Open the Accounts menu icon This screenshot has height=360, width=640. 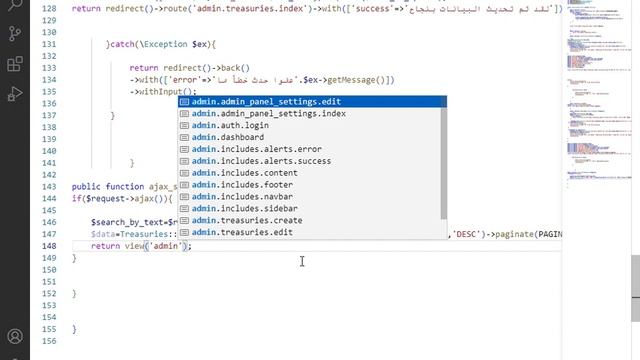click(x=15, y=336)
